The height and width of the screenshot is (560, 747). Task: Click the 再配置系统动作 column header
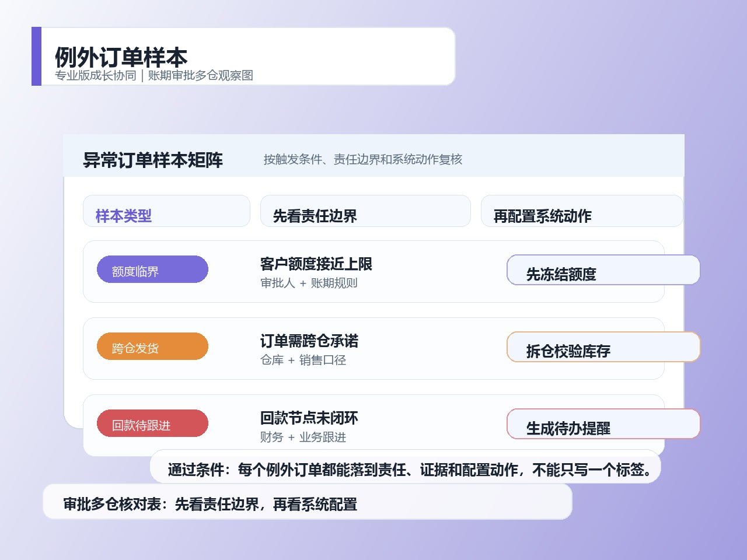pos(582,211)
